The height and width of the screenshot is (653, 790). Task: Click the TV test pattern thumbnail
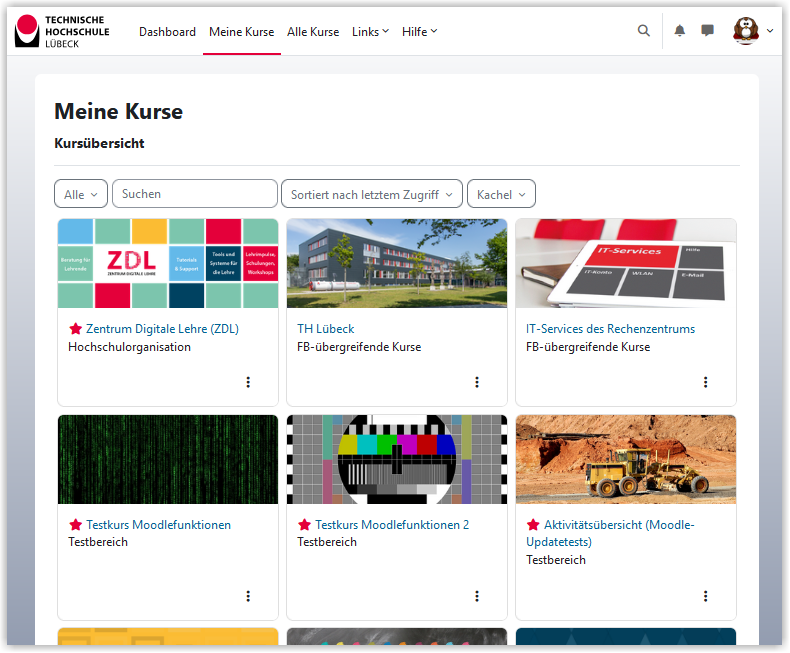(397, 460)
